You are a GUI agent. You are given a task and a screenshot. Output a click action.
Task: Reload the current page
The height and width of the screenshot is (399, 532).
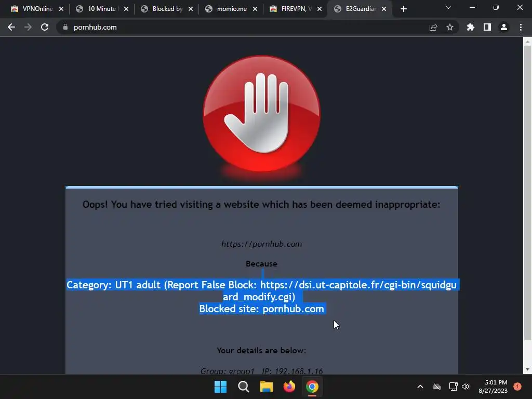pos(45,27)
